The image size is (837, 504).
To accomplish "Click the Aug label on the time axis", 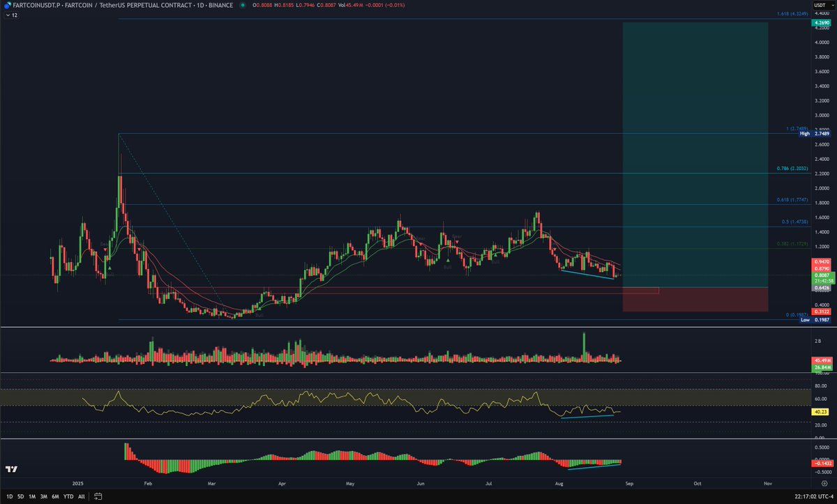I will pos(559,482).
